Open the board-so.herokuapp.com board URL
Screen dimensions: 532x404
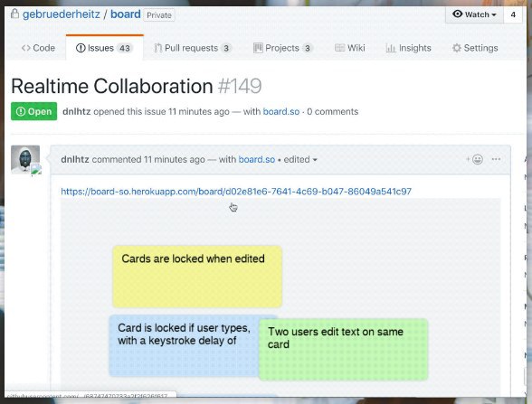(x=236, y=192)
